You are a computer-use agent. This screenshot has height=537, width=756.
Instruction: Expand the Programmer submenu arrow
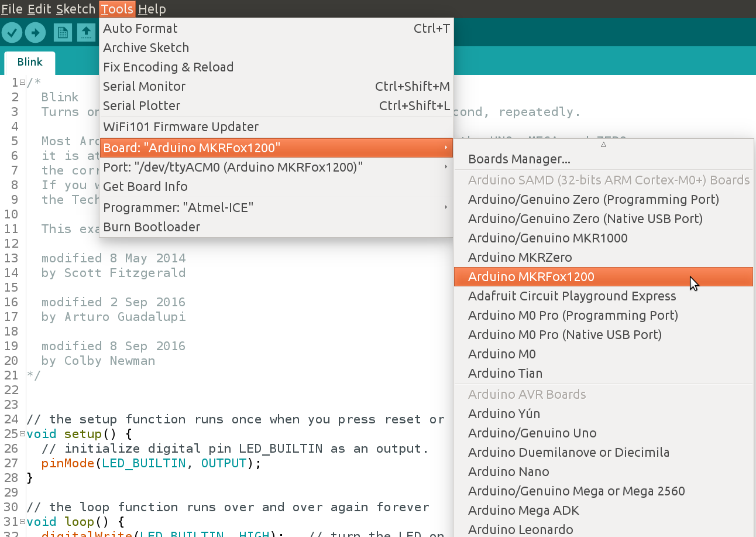pyautogui.click(x=446, y=207)
